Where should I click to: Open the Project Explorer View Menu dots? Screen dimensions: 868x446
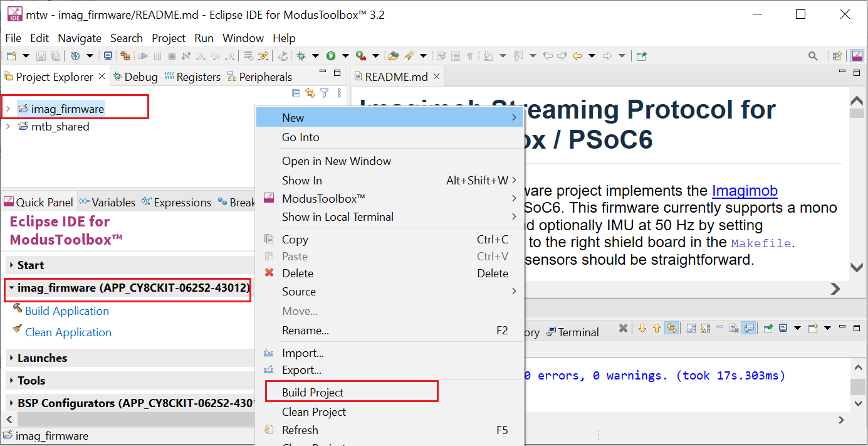(x=339, y=93)
